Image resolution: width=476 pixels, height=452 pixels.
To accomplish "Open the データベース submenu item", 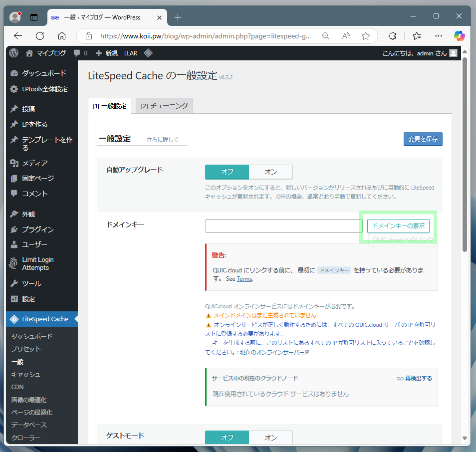I will tap(29, 425).
